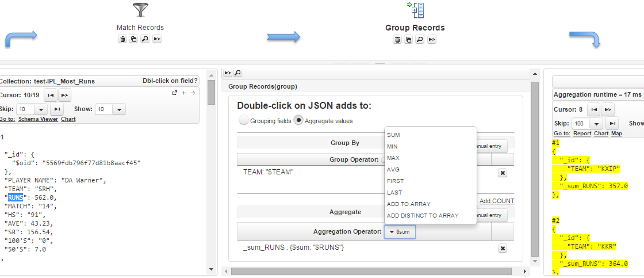Remove the _sum_RUNS aggregate entry with X
The image size is (644, 278).
pyautogui.click(x=502, y=248)
